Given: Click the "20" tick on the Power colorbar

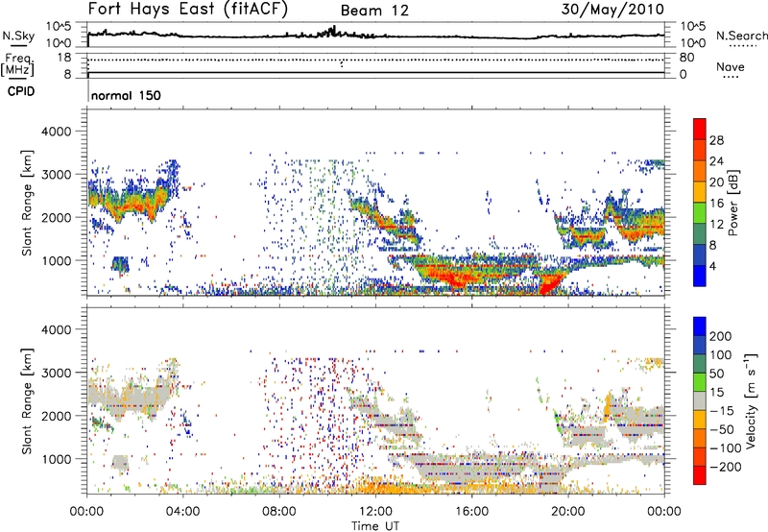Looking at the screenshot, I should [x=716, y=182].
